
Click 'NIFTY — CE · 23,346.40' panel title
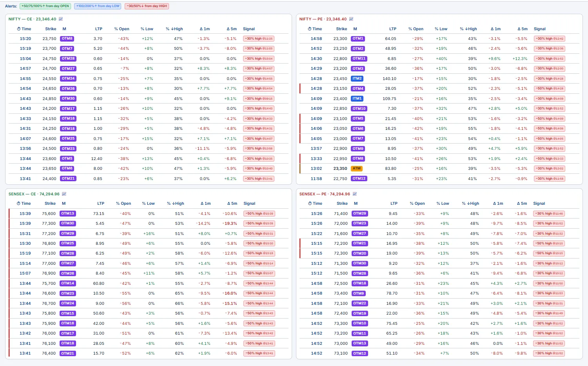(33, 19)
